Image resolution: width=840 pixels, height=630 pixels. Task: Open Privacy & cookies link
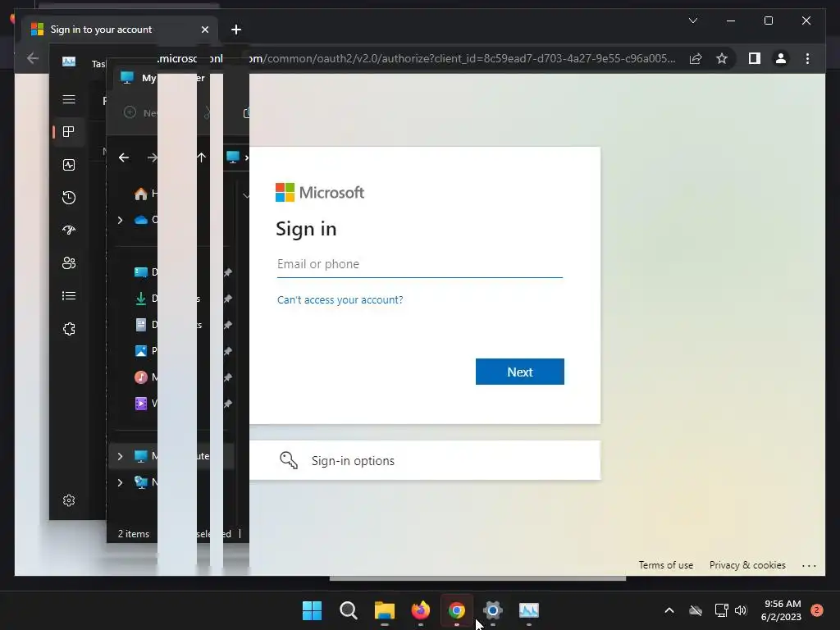747,565
